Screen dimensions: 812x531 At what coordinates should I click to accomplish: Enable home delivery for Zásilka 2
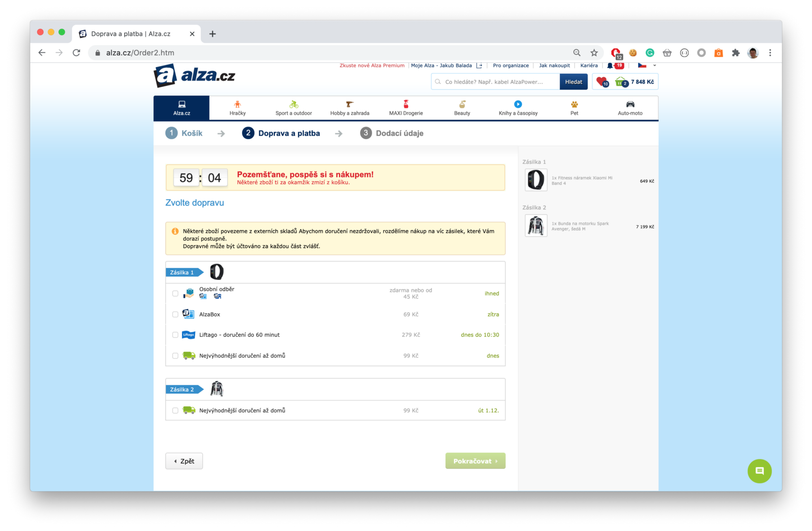pyautogui.click(x=175, y=410)
